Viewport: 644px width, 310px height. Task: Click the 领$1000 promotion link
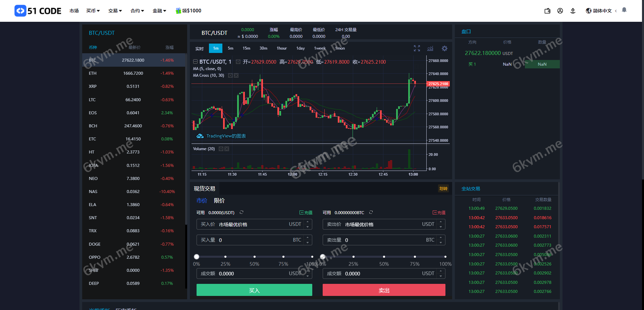click(x=188, y=10)
